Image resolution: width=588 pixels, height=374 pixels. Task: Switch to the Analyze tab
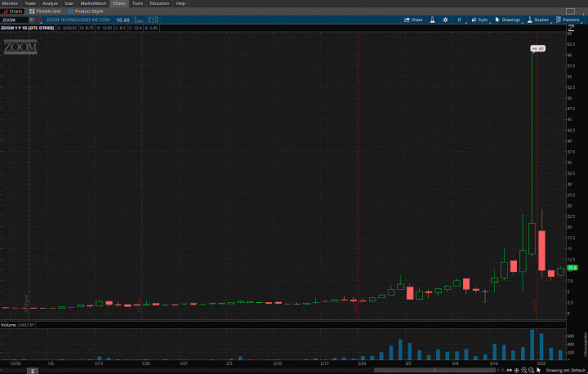[x=50, y=3]
